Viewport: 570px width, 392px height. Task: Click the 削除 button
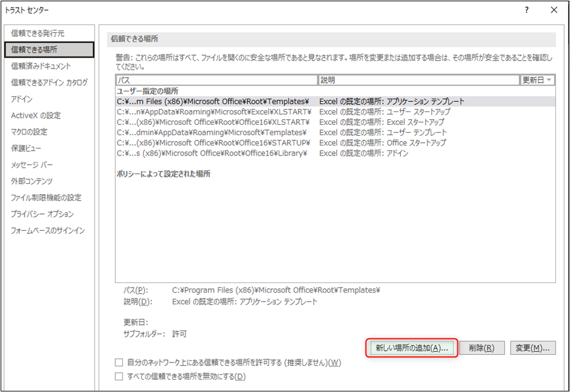pyautogui.click(x=482, y=348)
